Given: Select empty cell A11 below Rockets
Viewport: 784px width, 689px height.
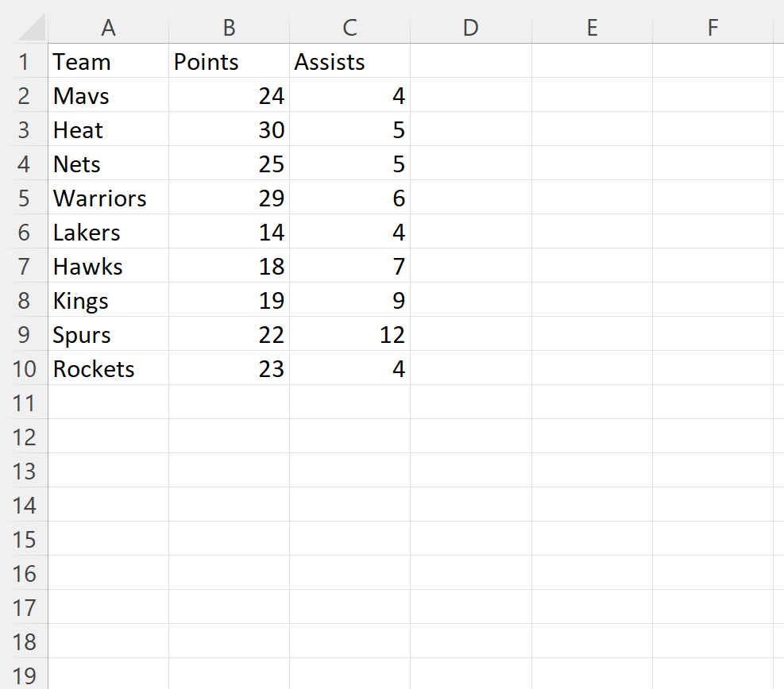Looking at the screenshot, I should click(109, 403).
